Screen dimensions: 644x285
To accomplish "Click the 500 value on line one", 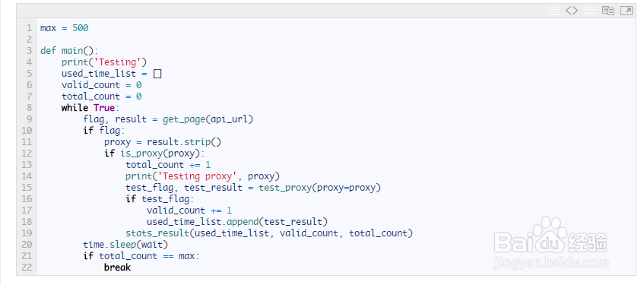I will (81, 28).
